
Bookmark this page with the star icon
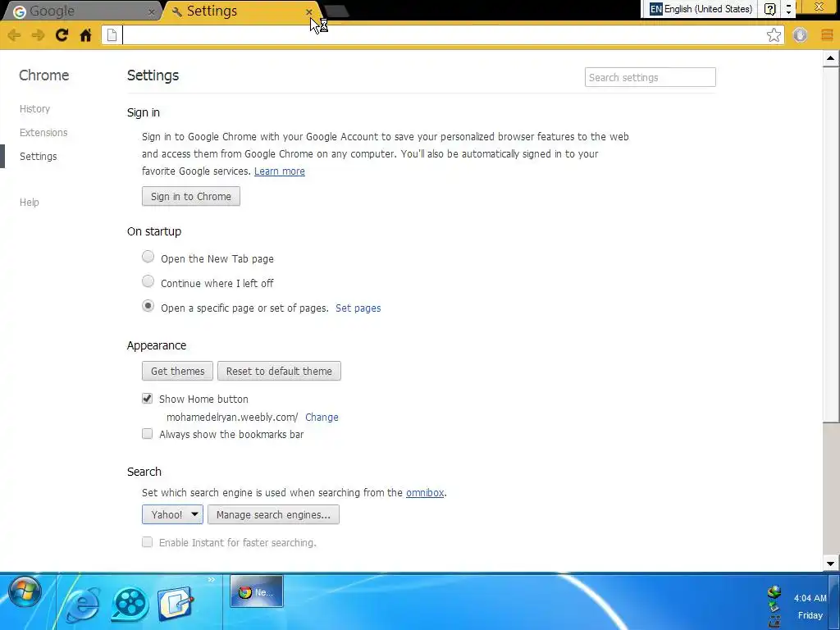(774, 35)
